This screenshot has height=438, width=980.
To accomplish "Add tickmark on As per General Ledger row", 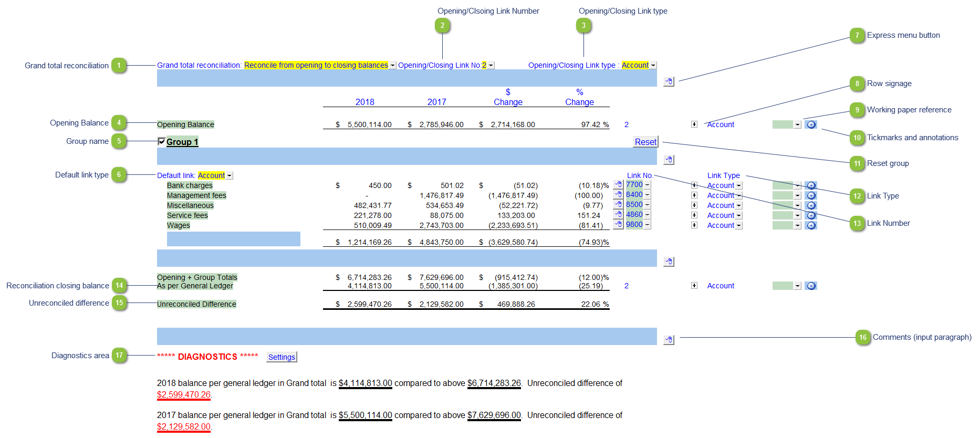I will click(811, 286).
